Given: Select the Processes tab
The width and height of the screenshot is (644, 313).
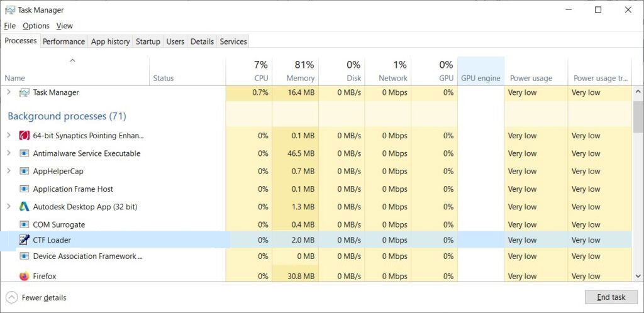Looking at the screenshot, I should click(21, 41).
